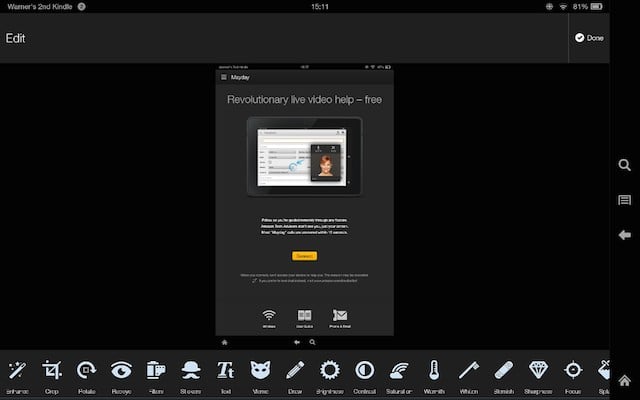Screen dimensions: 640x400
Task: Select the Blemish bandage tool
Action: pos(504,377)
